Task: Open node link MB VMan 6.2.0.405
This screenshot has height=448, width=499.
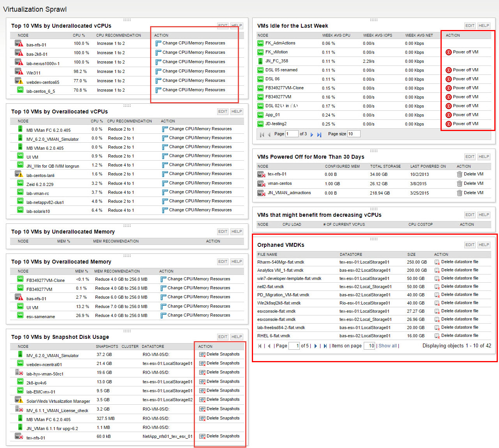Action: tap(45, 148)
